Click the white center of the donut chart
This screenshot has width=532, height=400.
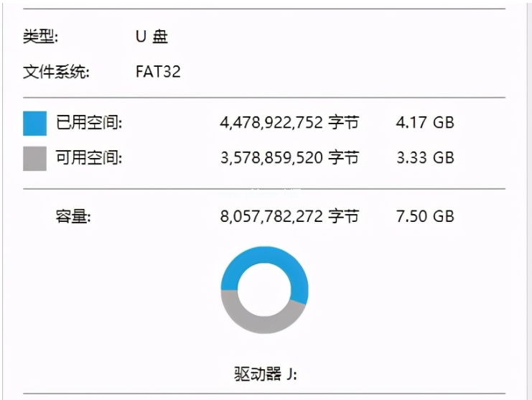pos(264,294)
